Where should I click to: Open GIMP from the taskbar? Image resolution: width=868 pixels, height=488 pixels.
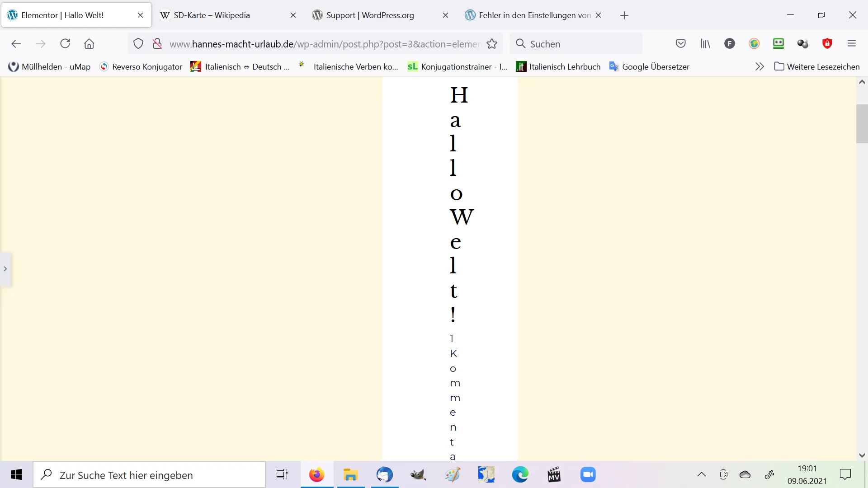click(x=418, y=474)
